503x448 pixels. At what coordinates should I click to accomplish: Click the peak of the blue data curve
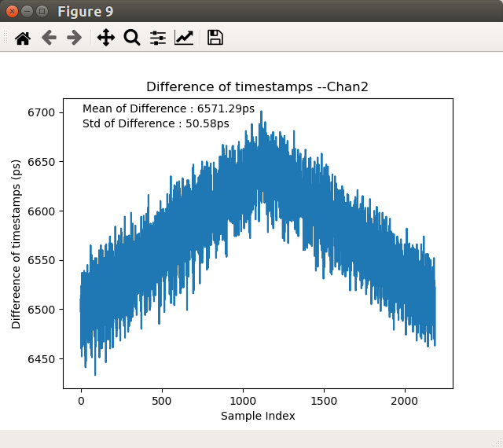pyautogui.click(x=261, y=112)
